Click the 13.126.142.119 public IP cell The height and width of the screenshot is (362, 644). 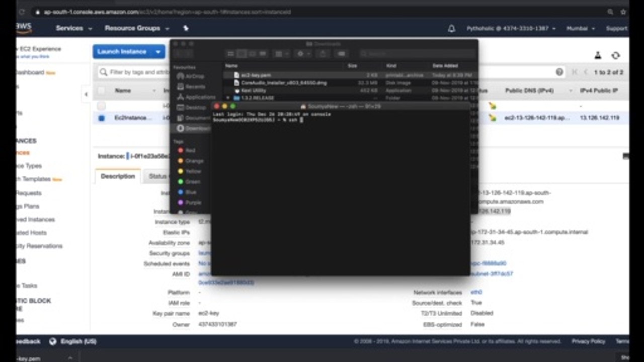click(x=599, y=118)
